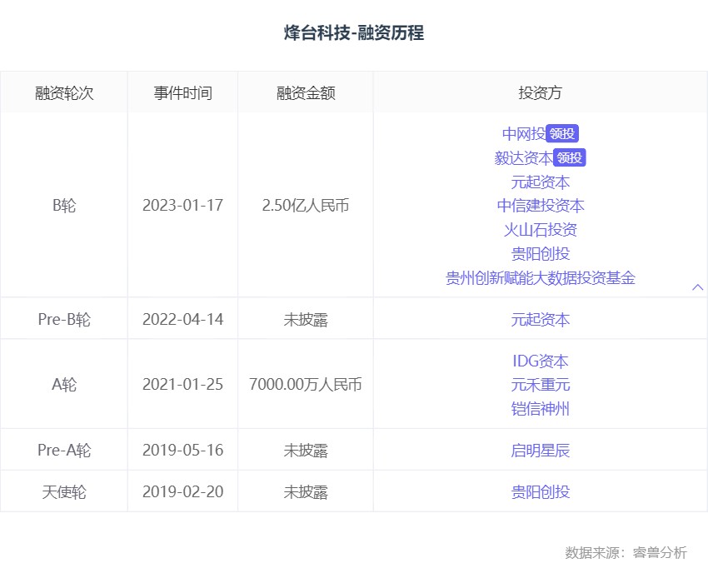Image resolution: width=708 pixels, height=588 pixels.
Task: Open 铠信神州 investor link
Action: (541, 409)
